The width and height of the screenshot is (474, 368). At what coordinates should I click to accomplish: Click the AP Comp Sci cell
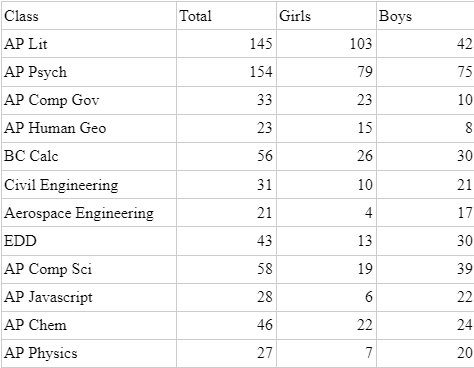(x=89, y=269)
